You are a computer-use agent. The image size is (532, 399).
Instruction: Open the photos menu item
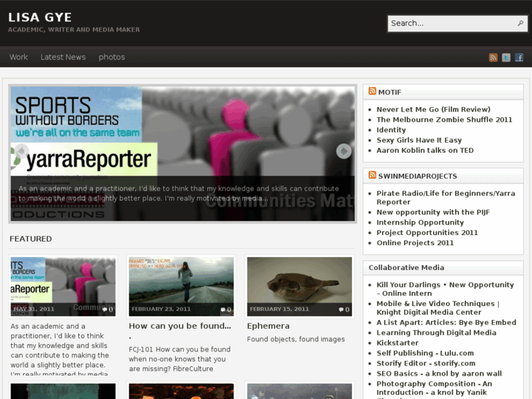pyautogui.click(x=112, y=57)
